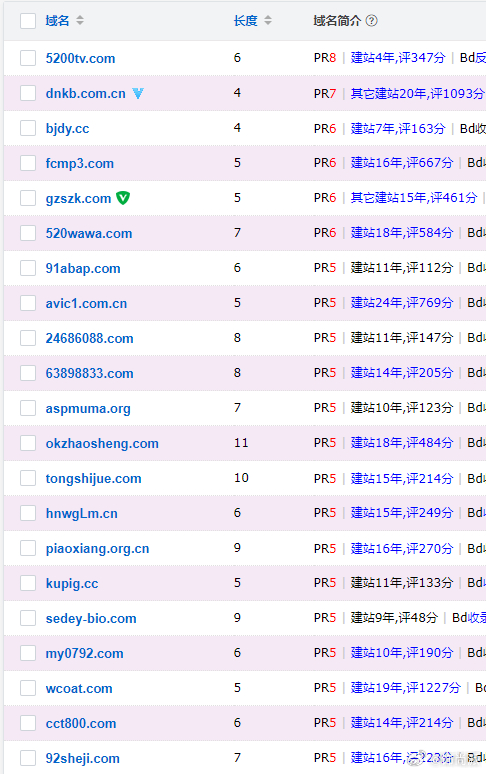
Task: Open the help icon next to 域名简介
Action: pyautogui.click(x=372, y=21)
